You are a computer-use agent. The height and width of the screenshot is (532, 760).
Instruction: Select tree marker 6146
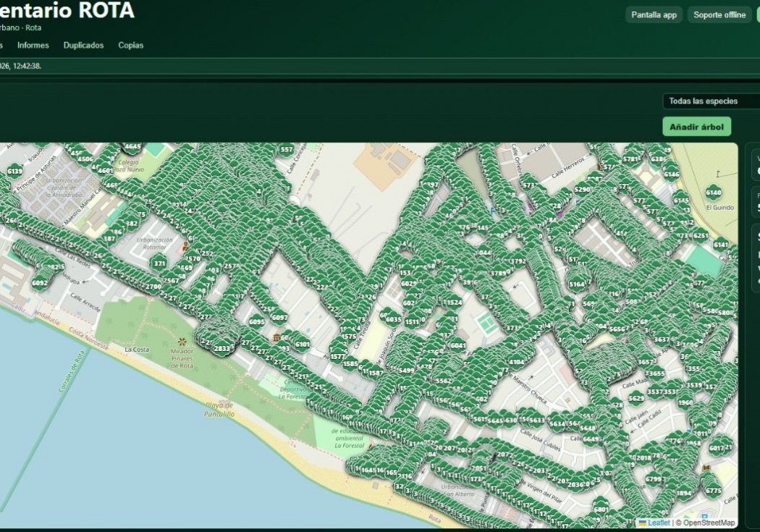point(671,174)
